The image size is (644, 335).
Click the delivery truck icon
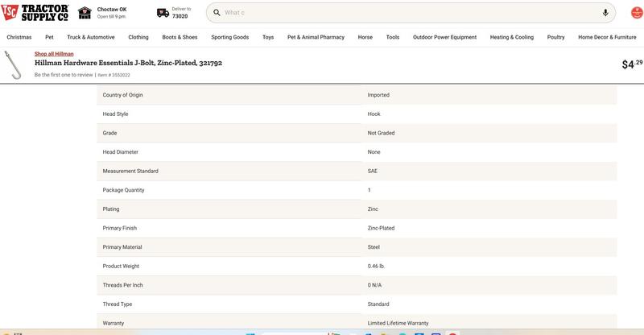tap(163, 13)
